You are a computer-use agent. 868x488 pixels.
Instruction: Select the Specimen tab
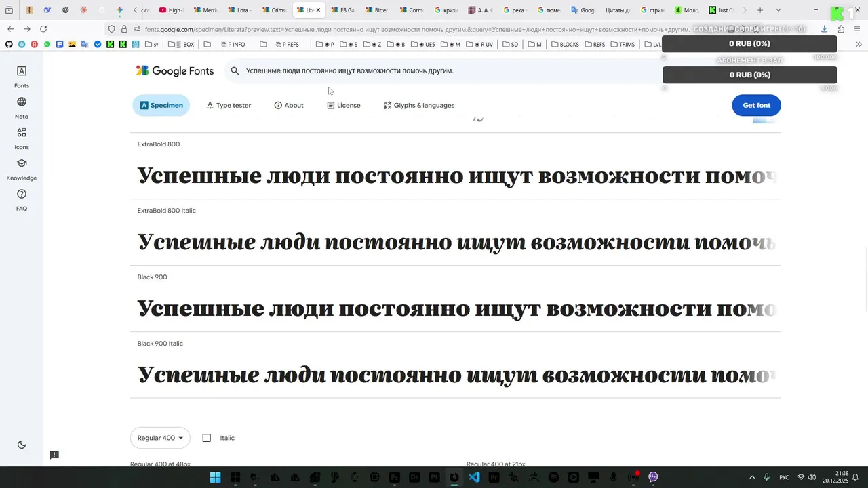161,105
